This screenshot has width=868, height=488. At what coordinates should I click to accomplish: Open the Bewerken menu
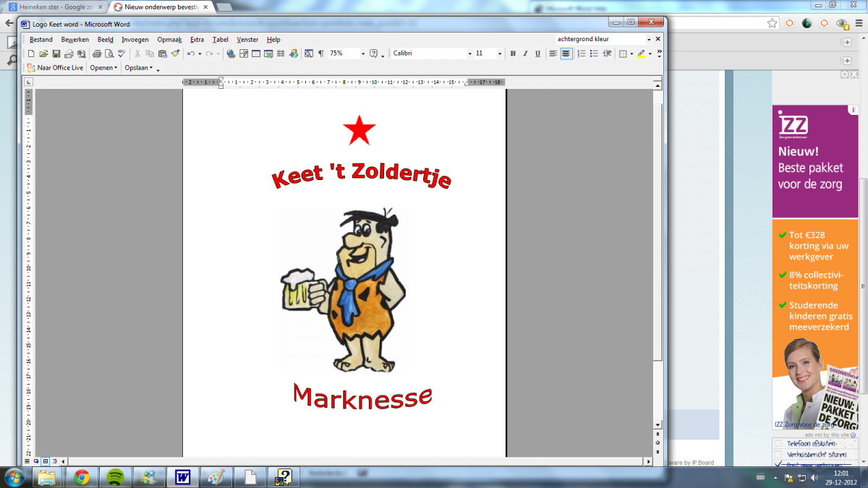point(75,40)
